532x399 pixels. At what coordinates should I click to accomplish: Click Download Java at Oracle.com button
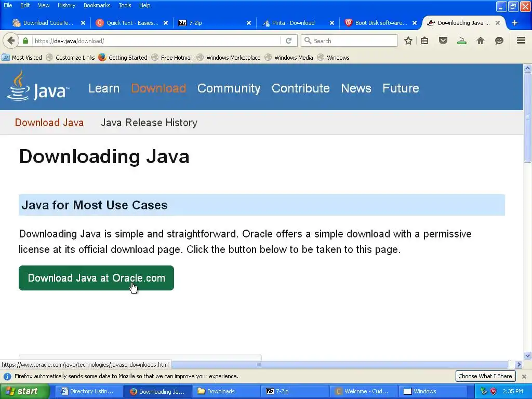pos(96,278)
